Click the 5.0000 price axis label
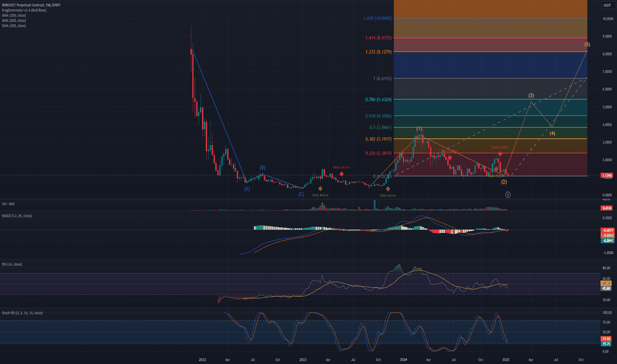 click(x=608, y=107)
